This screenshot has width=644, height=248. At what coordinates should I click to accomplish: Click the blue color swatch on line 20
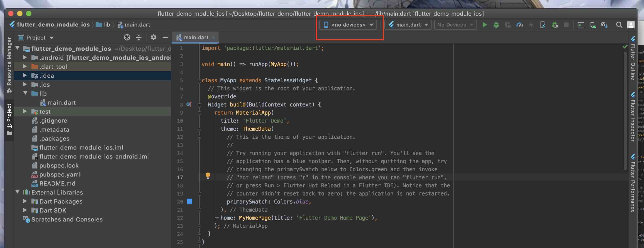point(190,201)
